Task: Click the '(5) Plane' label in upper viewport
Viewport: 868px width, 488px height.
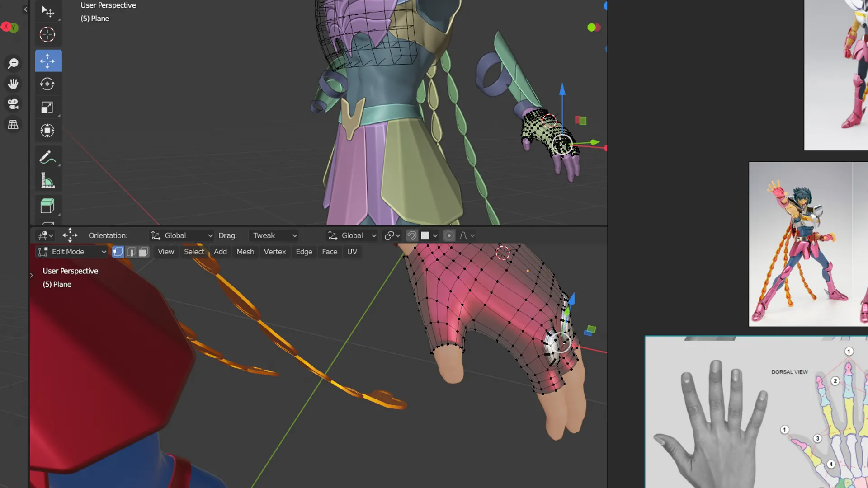Action: tap(95, 19)
